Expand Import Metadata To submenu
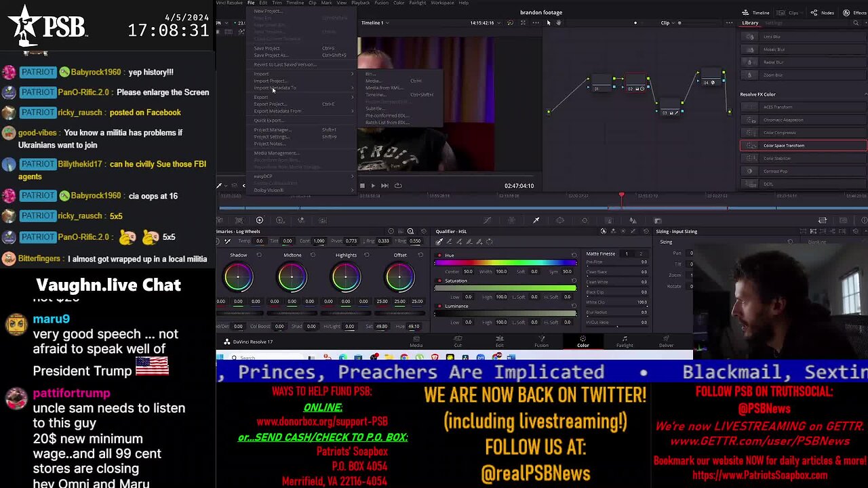 pyautogui.click(x=302, y=87)
